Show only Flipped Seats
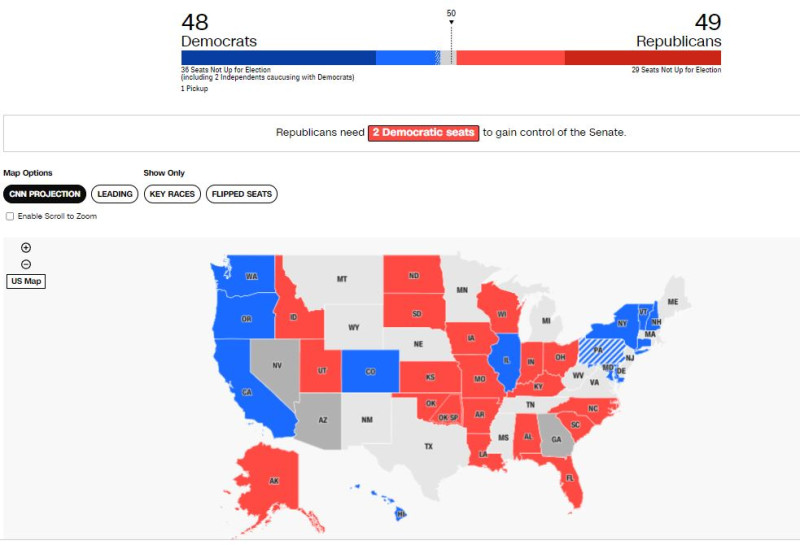This screenshot has width=800, height=545. pyautogui.click(x=242, y=194)
